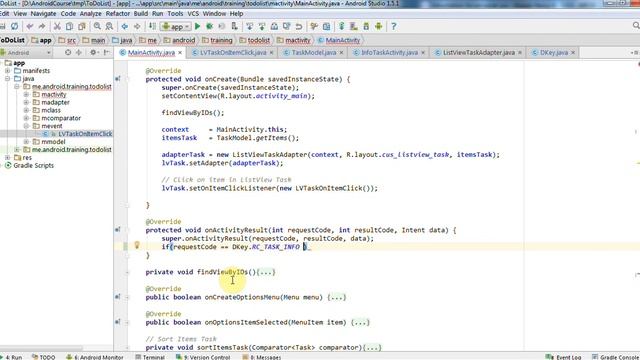Close the InfoTaskActivity.java tab

[x=423, y=53]
